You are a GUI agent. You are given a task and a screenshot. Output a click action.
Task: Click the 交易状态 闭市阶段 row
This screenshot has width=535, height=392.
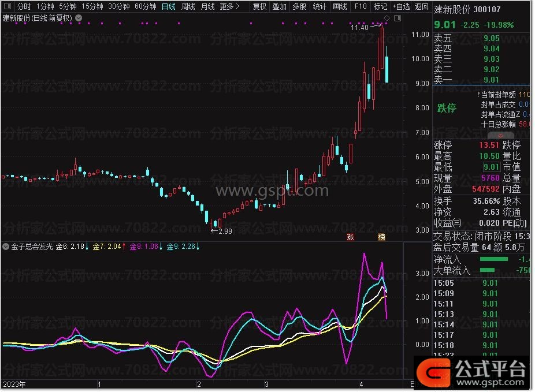pos(481,236)
